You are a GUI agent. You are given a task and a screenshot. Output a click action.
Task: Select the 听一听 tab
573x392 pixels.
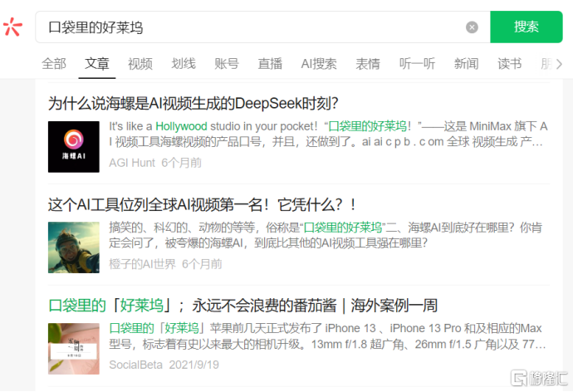point(417,64)
